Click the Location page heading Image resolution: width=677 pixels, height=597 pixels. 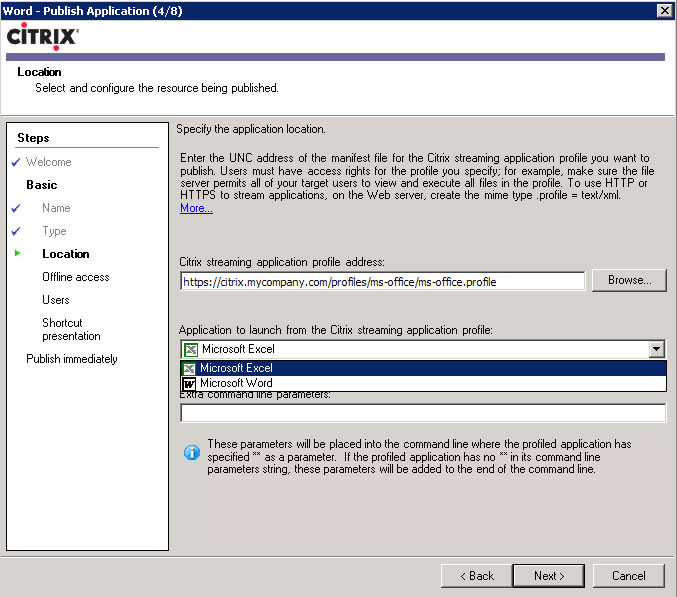click(39, 72)
